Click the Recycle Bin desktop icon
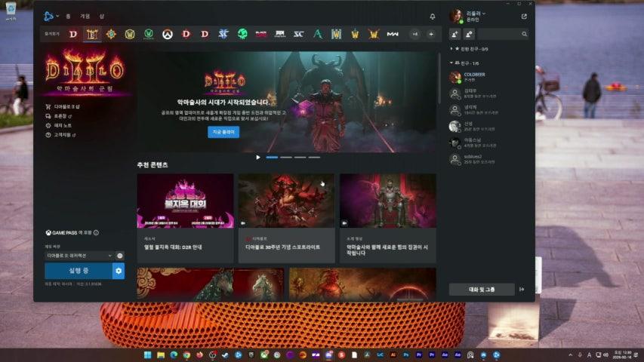Viewport: 644px width, 362px height. [x=11, y=11]
